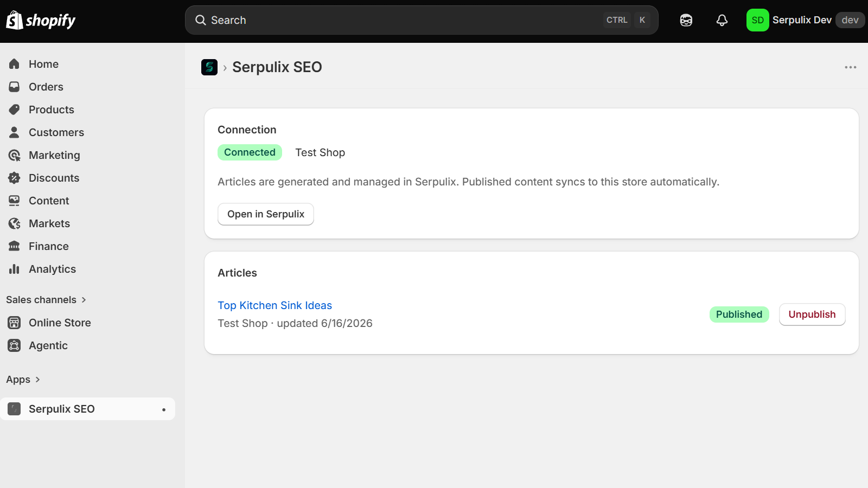
Task: Open the Sidekick assistant icon
Action: click(x=686, y=20)
